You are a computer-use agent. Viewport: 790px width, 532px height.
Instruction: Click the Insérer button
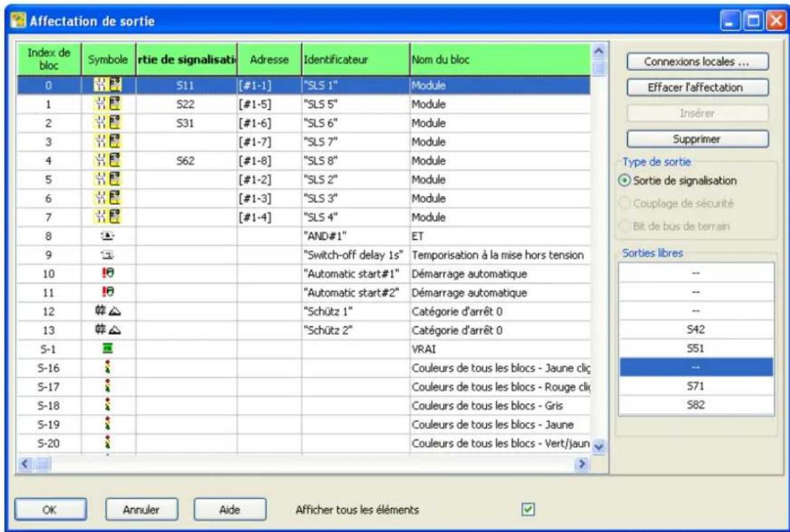(697, 113)
